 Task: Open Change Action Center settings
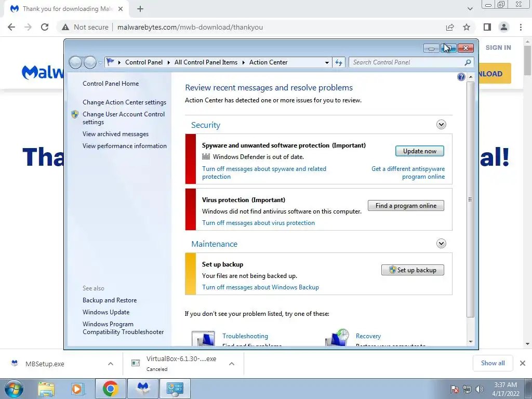pos(125,102)
